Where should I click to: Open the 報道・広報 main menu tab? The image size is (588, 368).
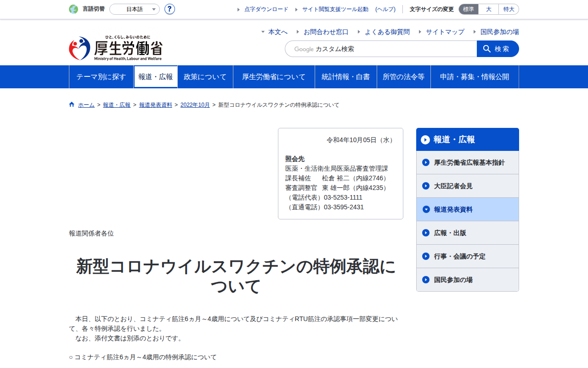click(156, 77)
